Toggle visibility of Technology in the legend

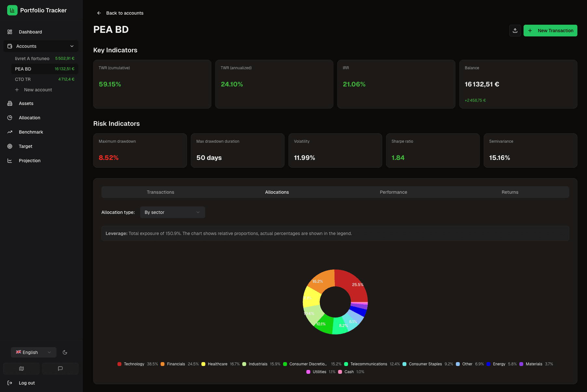[133, 364]
